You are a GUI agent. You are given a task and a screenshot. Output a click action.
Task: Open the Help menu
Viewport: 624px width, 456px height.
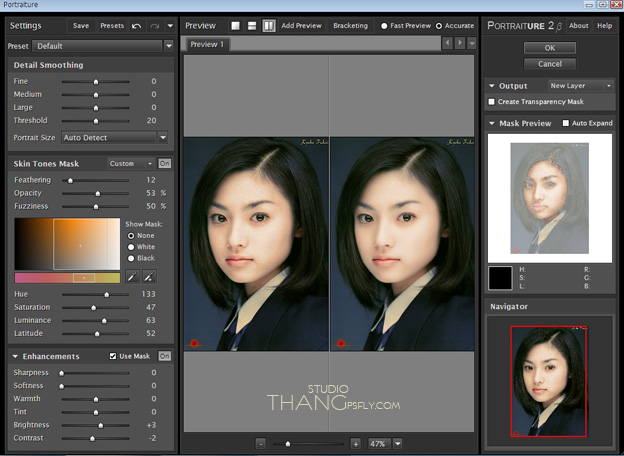click(604, 26)
